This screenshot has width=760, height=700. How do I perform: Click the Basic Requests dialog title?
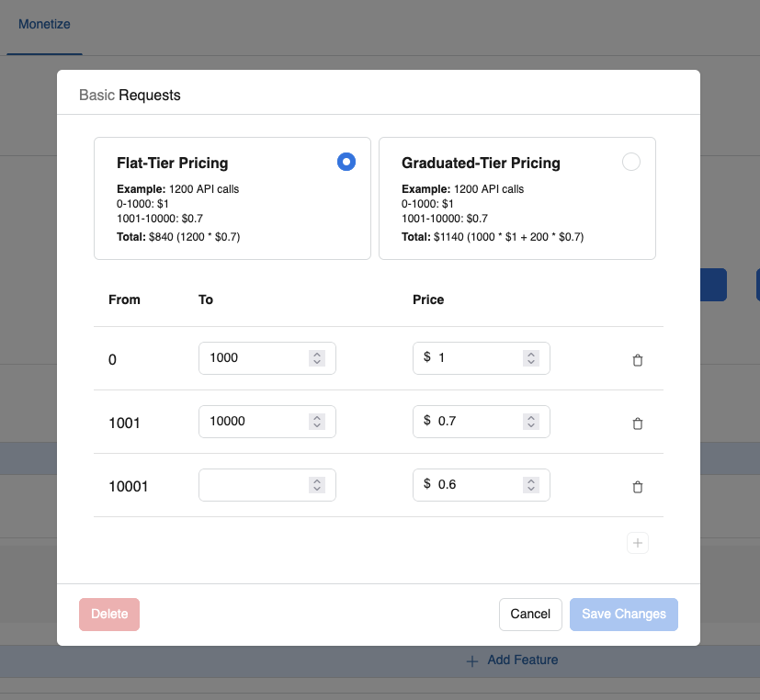pyautogui.click(x=130, y=96)
